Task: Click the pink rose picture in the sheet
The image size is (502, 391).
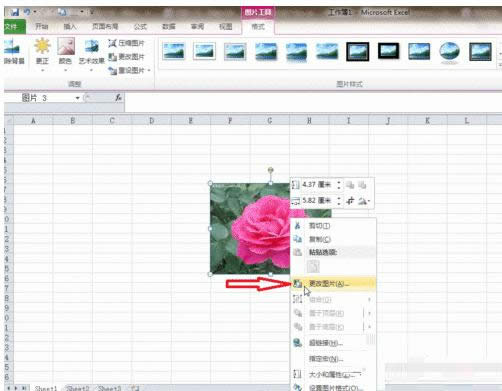Action: pos(250,229)
